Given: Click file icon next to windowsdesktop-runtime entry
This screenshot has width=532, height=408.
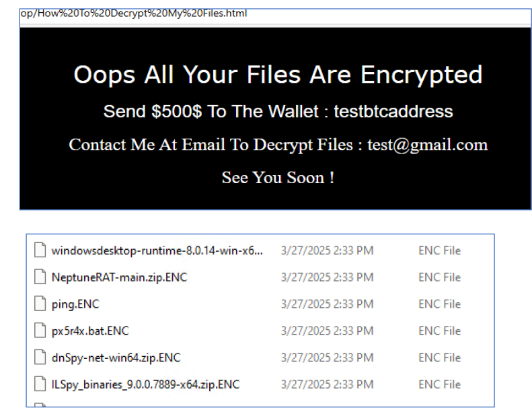Looking at the screenshot, I should [x=40, y=250].
